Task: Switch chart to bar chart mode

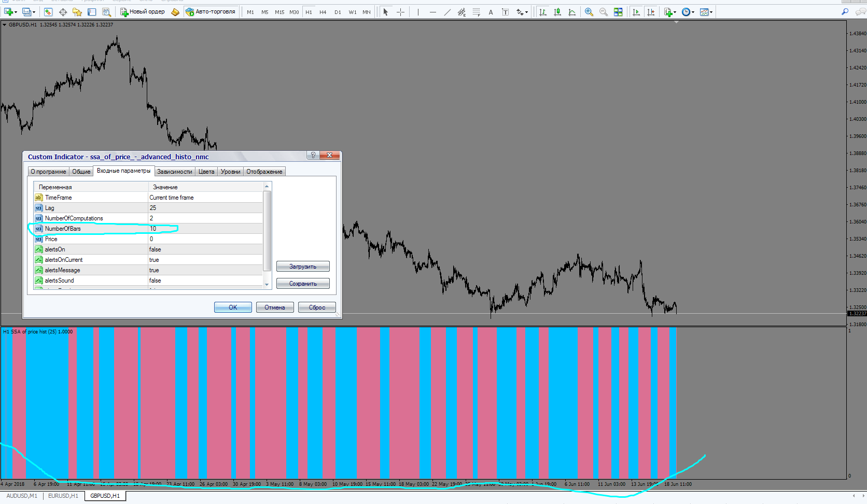Action: (543, 12)
